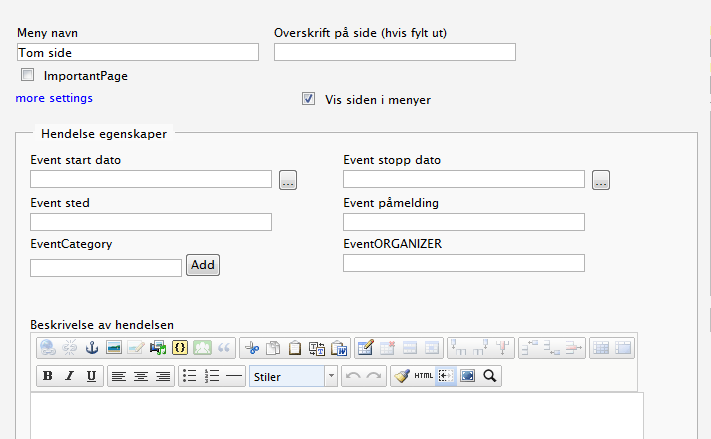Screen dimensions: 711x439
Task: Focus the Event sted input field
Action: coord(151,222)
